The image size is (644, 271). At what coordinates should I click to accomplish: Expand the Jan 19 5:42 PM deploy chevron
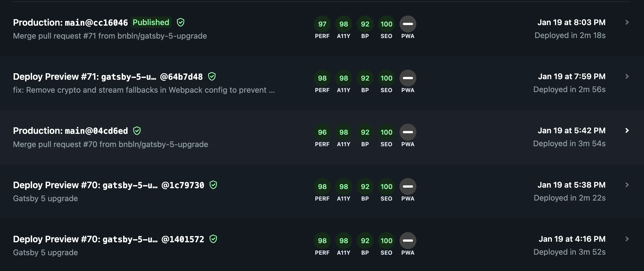point(627,130)
